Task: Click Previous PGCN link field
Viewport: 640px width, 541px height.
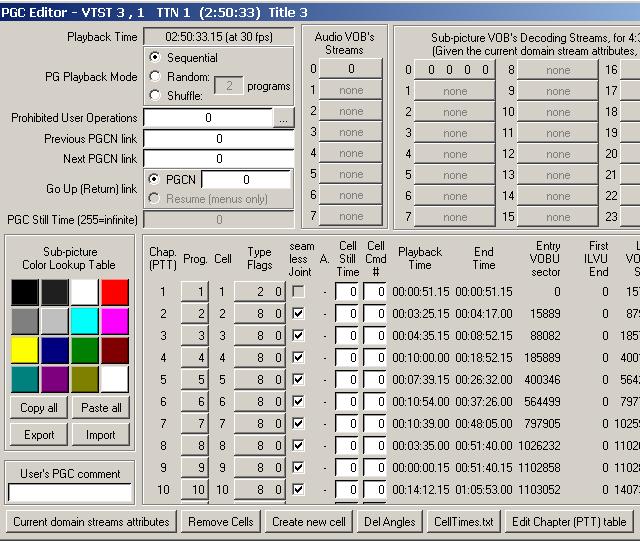Action: (x=219, y=139)
